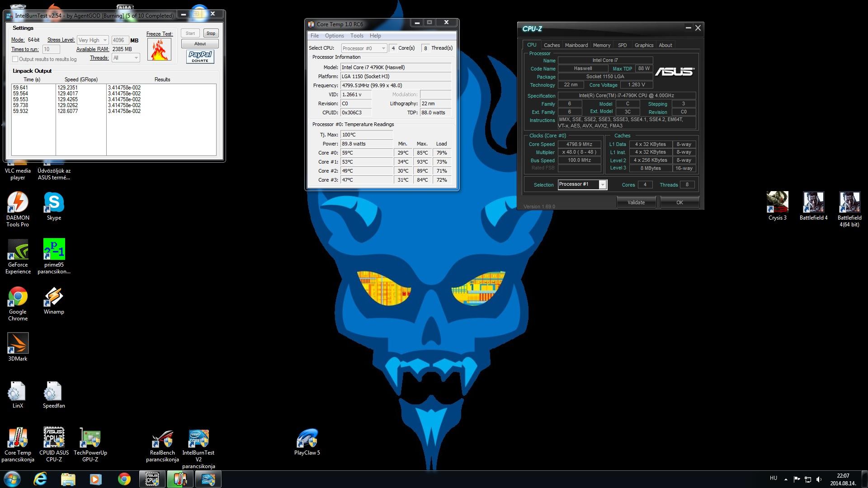This screenshot has width=868, height=488.
Task: Switch to Core Temp taskbar button
Action: 180,479
